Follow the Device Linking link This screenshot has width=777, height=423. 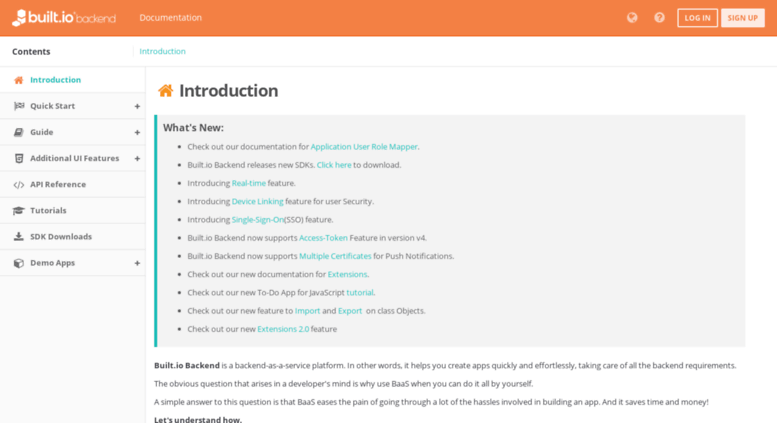coord(257,202)
